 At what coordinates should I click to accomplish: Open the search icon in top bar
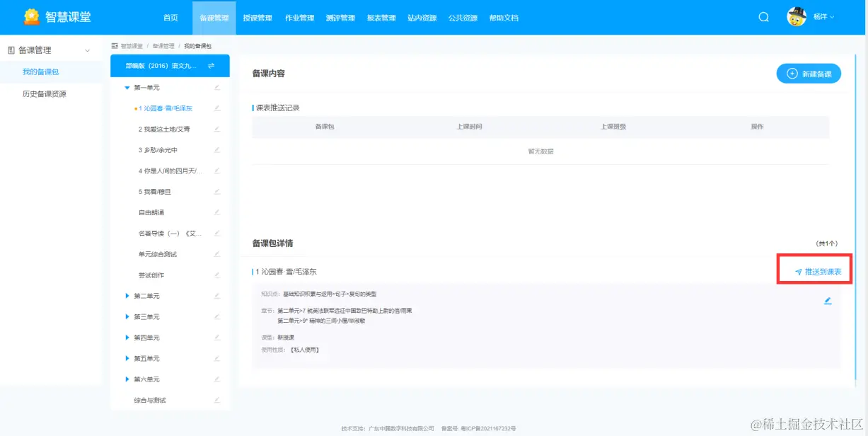coord(764,16)
